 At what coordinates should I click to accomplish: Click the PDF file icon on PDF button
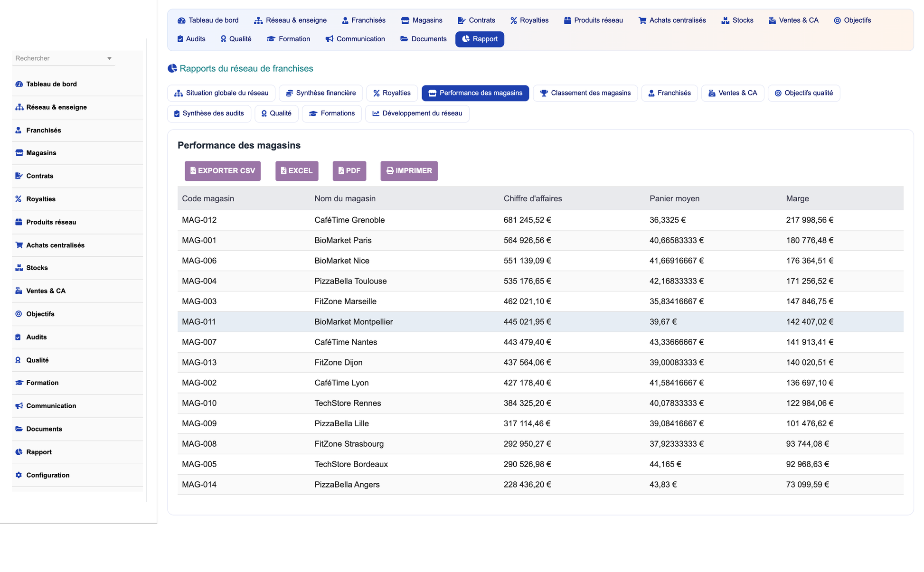coord(341,171)
